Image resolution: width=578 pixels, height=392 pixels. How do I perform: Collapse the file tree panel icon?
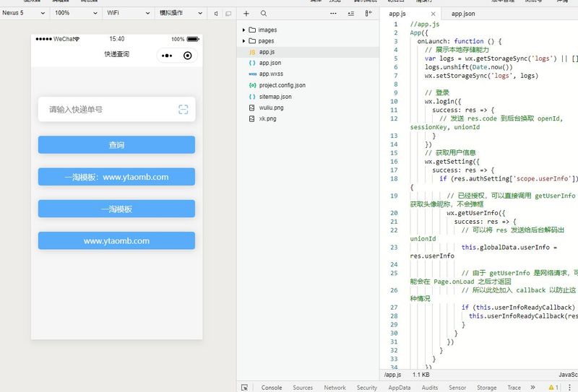tap(368, 14)
